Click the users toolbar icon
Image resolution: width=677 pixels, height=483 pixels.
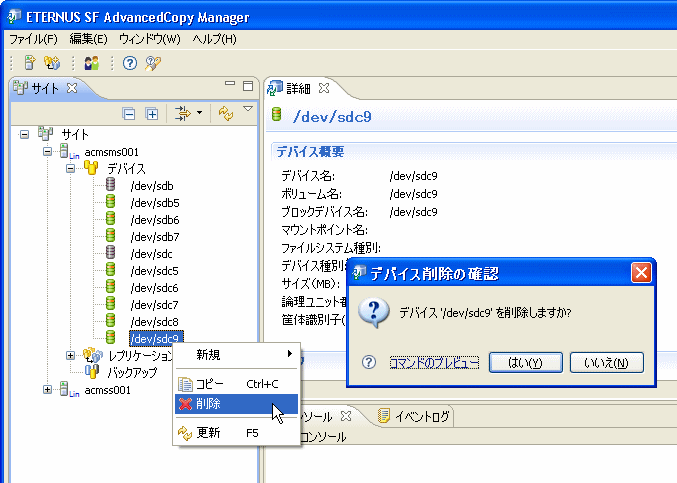tap(92, 63)
